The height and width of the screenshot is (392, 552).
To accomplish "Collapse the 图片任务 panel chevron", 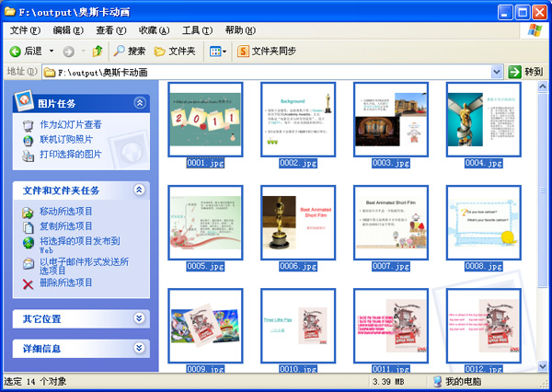I will [140, 103].
